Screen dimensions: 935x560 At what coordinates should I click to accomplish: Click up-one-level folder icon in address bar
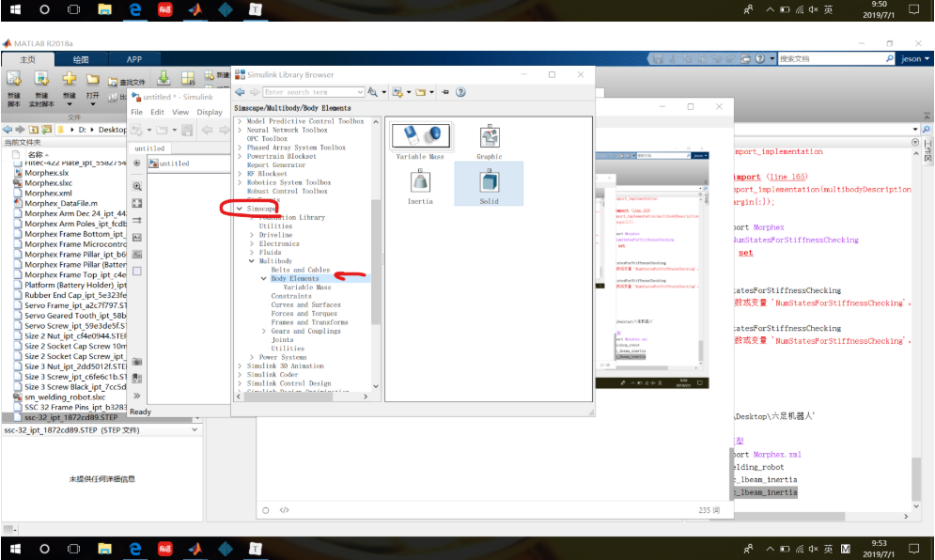pos(34,130)
